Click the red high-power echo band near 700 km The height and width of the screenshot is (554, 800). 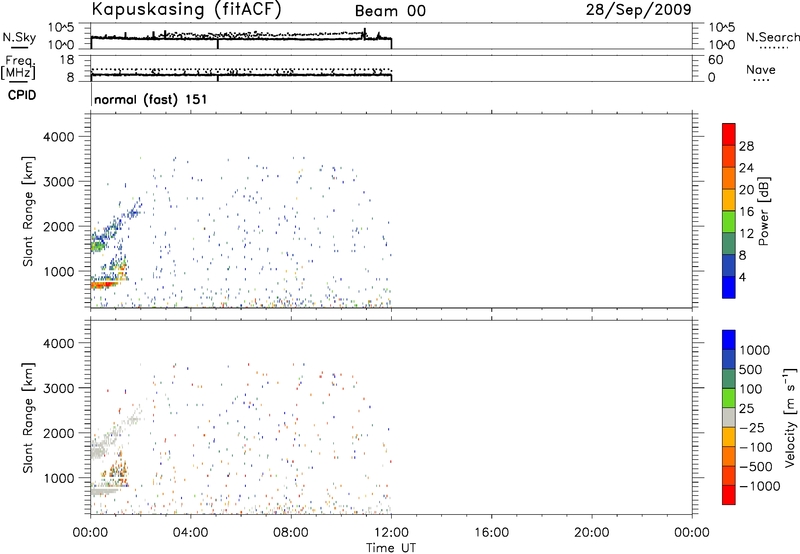tap(105, 284)
